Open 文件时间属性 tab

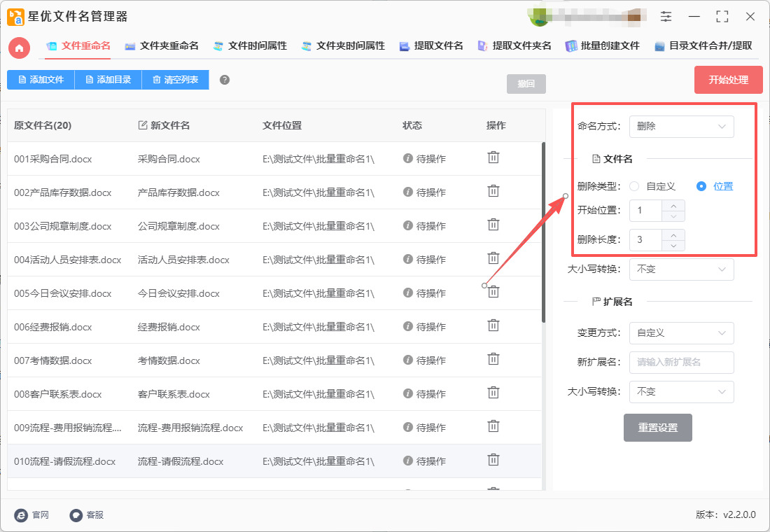point(251,46)
